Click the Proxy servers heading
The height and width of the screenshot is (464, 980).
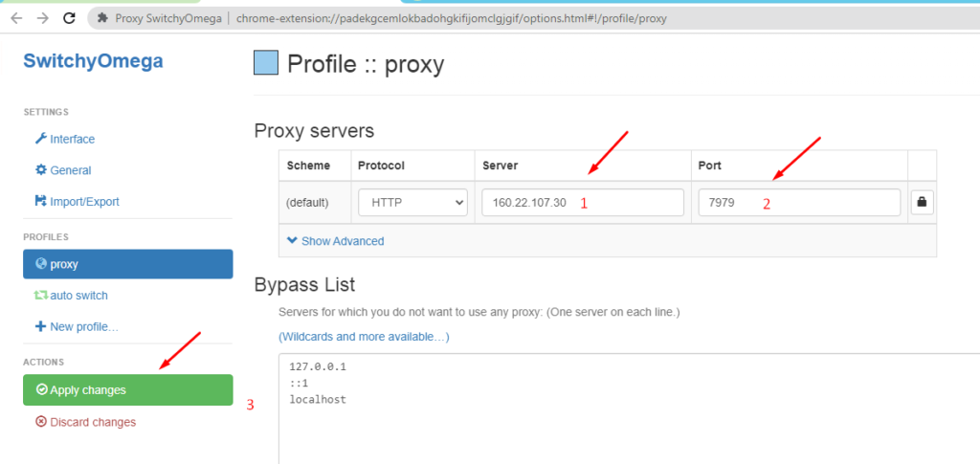314,130
